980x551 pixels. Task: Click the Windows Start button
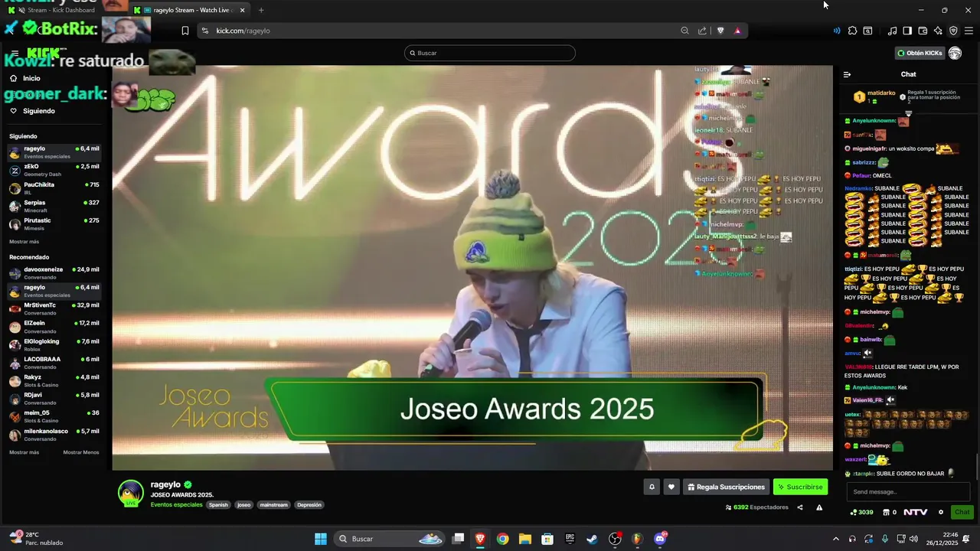click(x=321, y=539)
